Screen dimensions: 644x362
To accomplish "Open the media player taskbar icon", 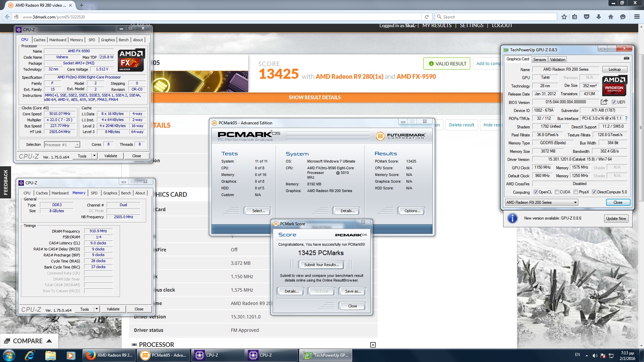I will pyautogui.click(x=70, y=355).
